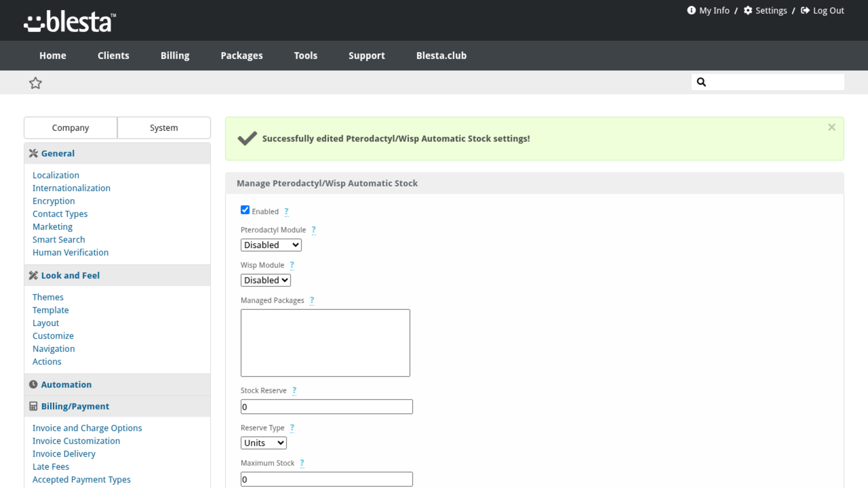The height and width of the screenshot is (488, 868).
Task: Open the Packages menu
Action: point(242,56)
